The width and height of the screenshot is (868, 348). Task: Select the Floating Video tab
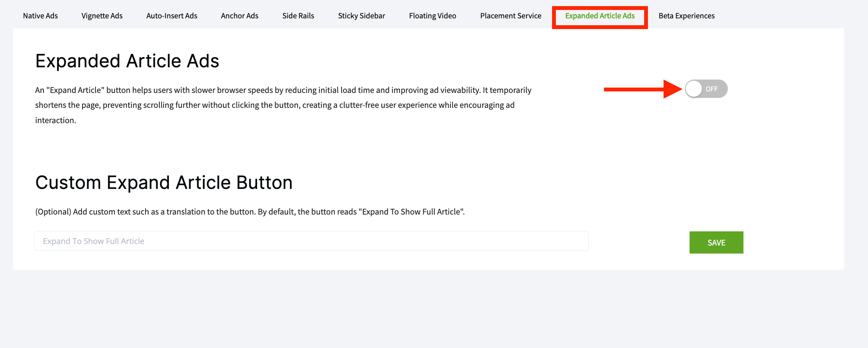(x=432, y=16)
